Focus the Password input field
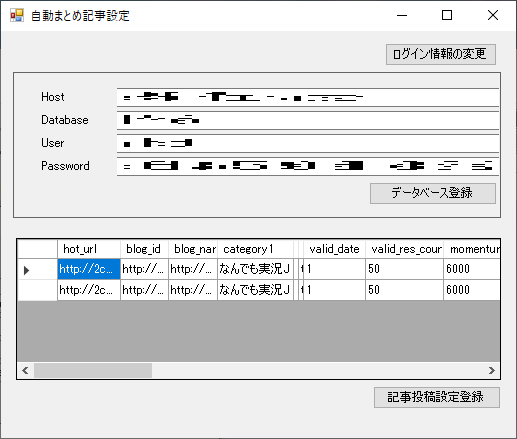 308,166
